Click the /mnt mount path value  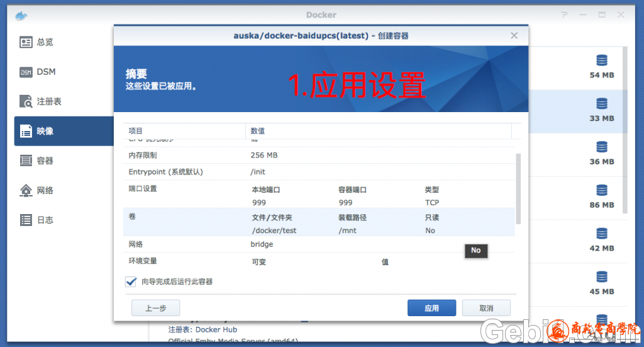click(347, 230)
